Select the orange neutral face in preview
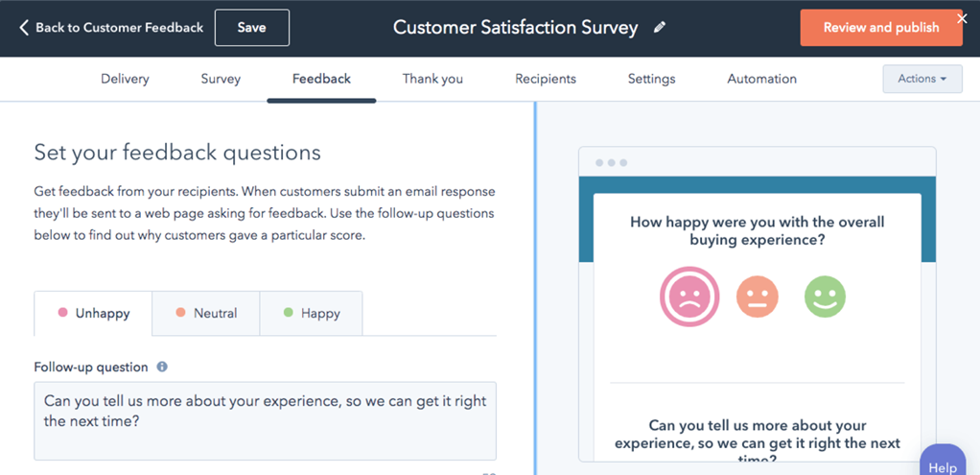 [757, 297]
